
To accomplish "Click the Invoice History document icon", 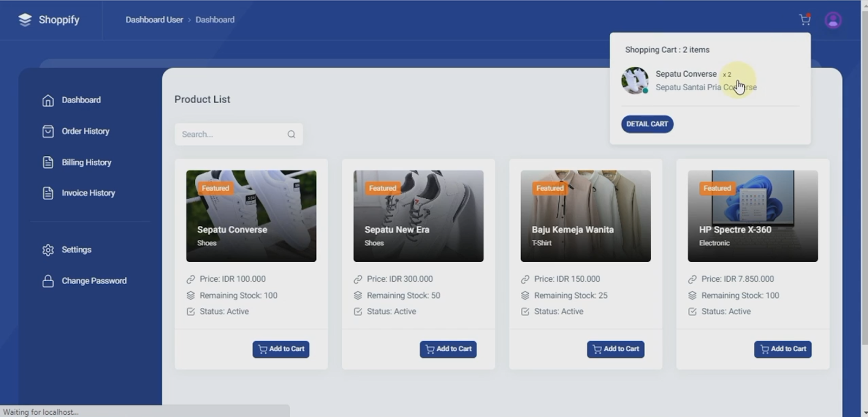I will (48, 193).
